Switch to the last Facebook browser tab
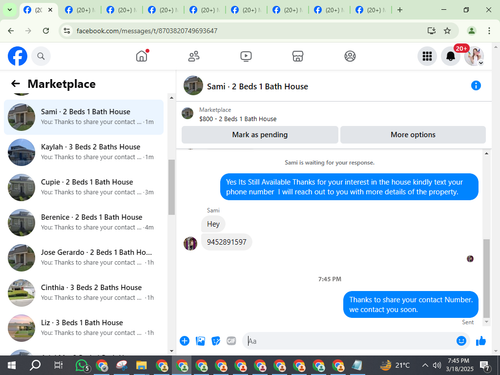Viewport: 500px width, 375px height. (x=370, y=10)
